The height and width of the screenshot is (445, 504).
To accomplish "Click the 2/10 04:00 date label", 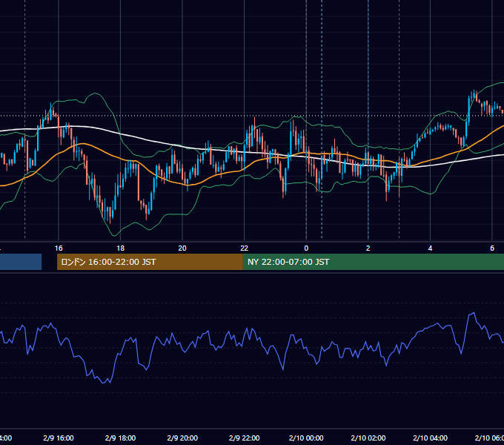I will tap(430, 438).
